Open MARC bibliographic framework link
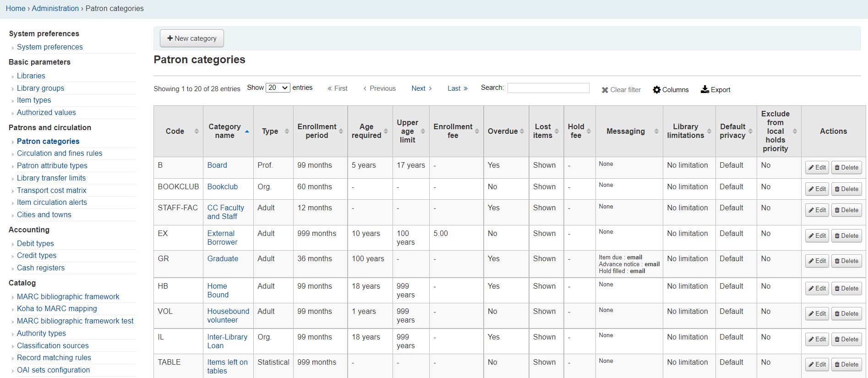868x378 pixels. [x=68, y=296]
